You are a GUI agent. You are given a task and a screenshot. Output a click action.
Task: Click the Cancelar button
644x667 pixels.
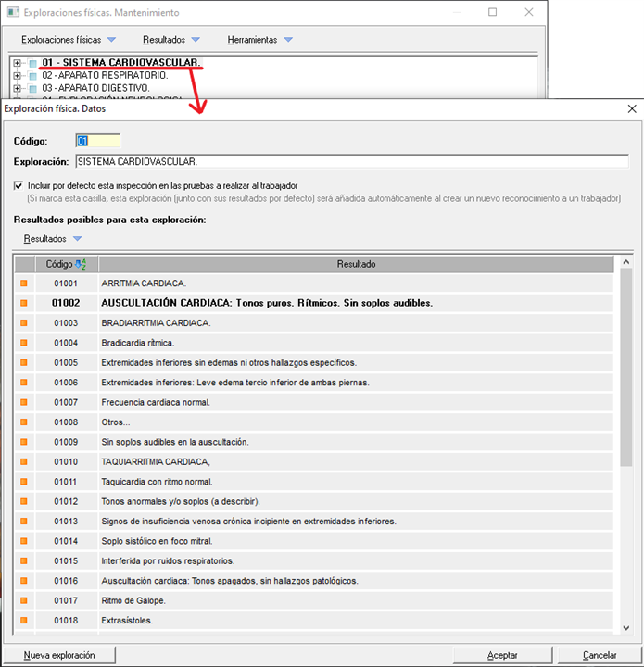click(x=600, y=655)
